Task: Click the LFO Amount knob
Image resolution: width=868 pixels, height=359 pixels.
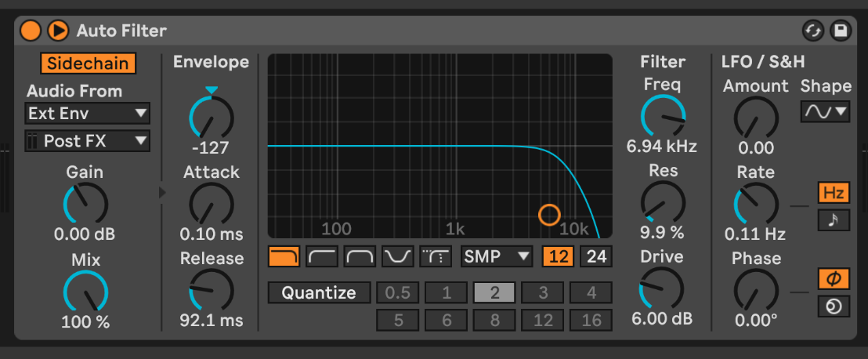Action: point(756,118)
